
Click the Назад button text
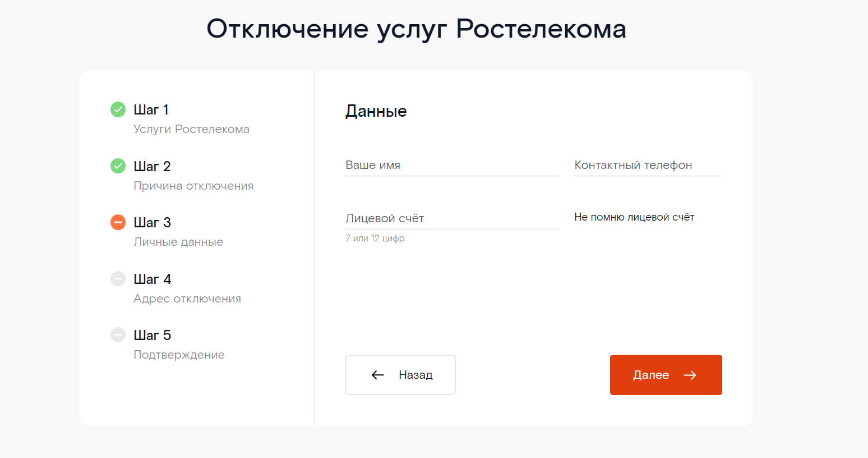(x=415, y=375)
